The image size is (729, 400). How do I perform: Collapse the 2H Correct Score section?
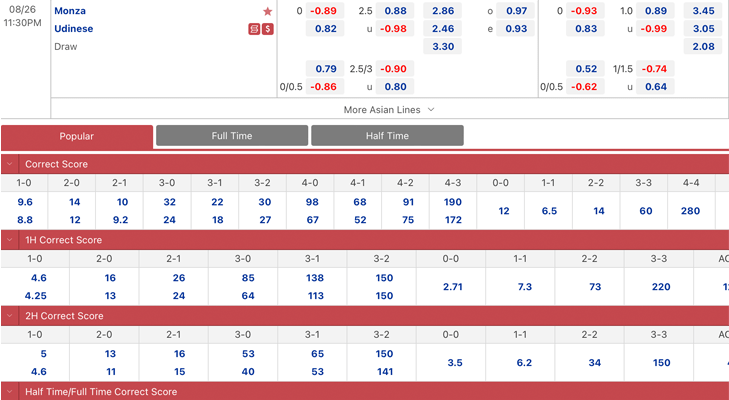click(10, 316)
